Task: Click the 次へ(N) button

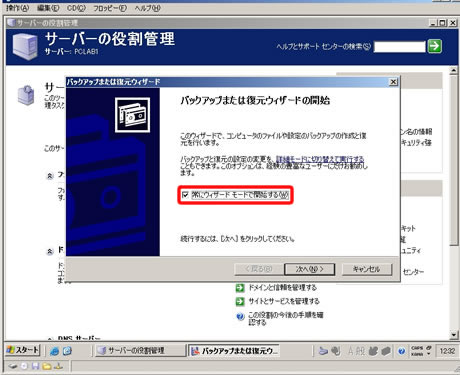Action: click(x=309, y=269)
